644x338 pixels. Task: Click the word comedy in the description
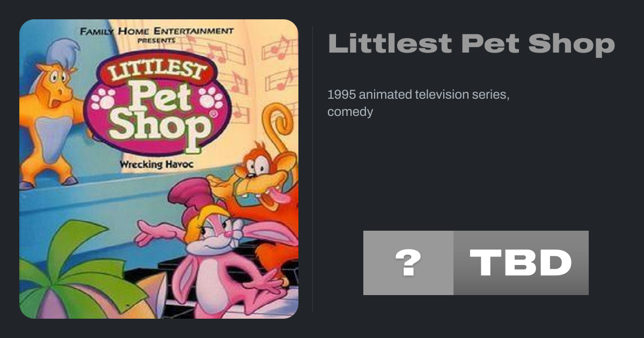(350, 112)
